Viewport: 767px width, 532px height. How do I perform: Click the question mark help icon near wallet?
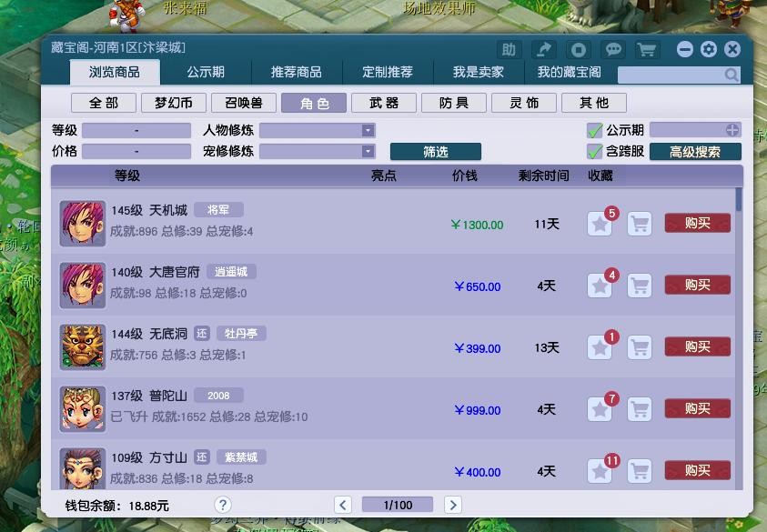(223, 505)
